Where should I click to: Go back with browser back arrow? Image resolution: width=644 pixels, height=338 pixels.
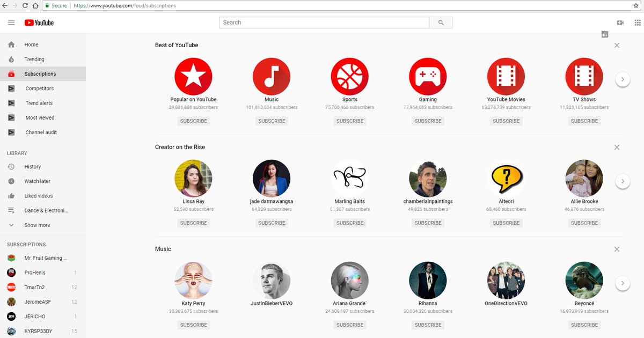[5, 5]
